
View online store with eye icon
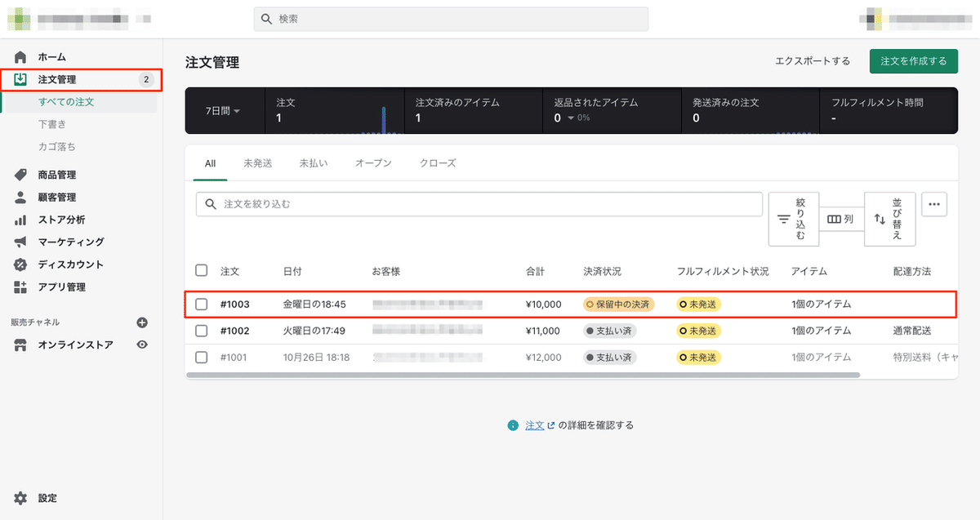point(142,345)
